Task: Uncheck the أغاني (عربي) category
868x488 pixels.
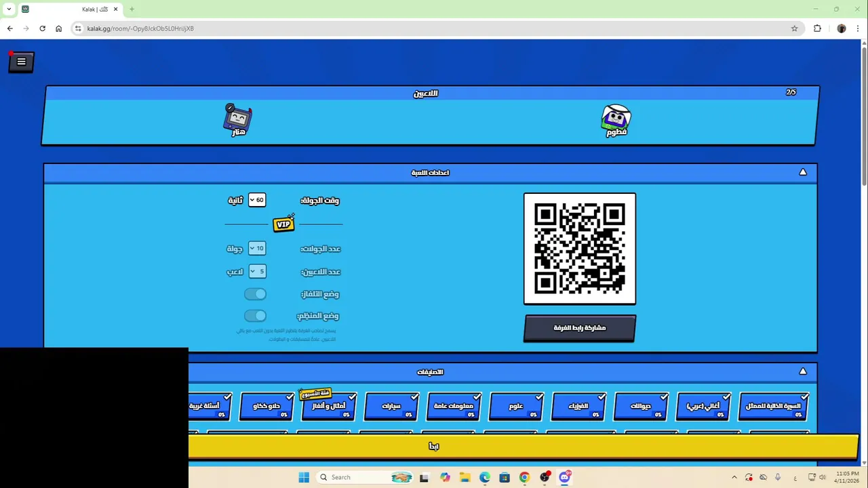Action: click(x=703, y=406)
